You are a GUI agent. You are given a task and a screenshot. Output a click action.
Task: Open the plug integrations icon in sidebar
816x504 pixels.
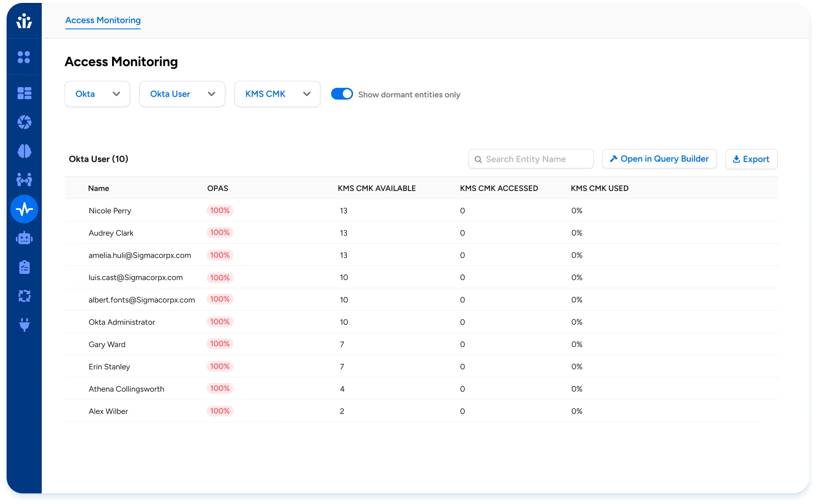24,324
